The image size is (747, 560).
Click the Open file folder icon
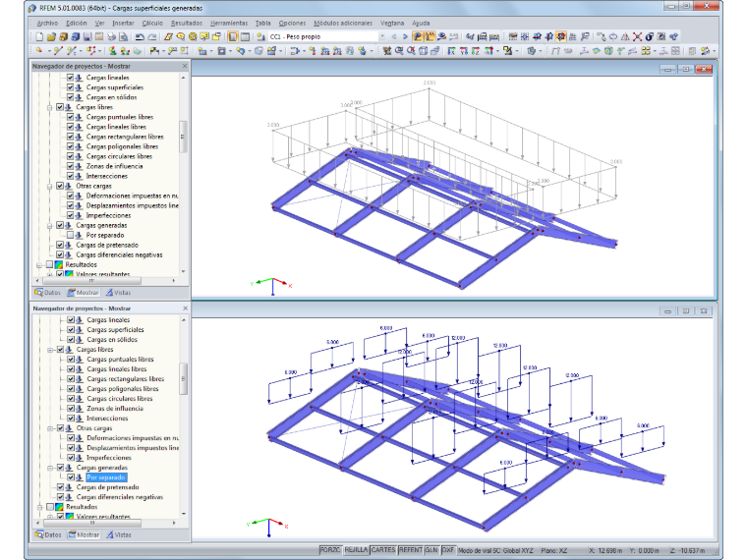point(51,36)
